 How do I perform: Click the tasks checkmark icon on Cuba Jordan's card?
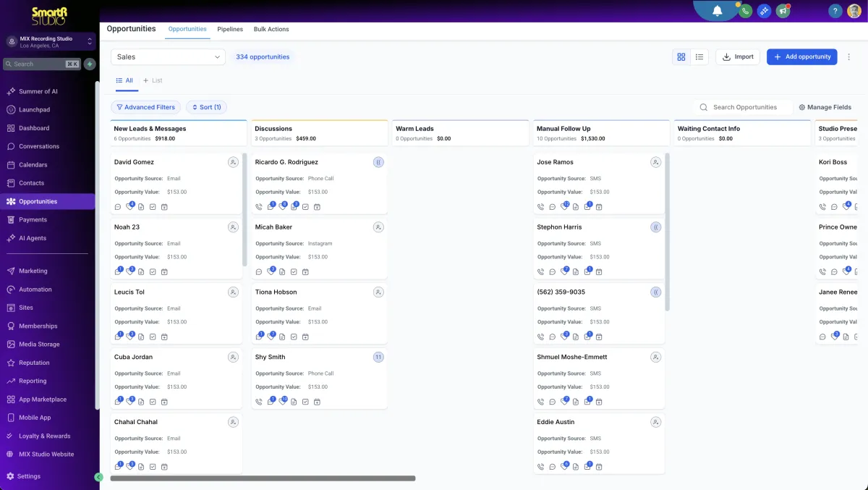point(153,401)
